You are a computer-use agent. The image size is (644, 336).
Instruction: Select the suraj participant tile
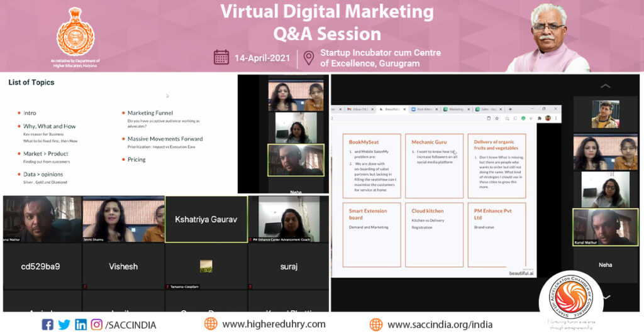pos(289,266)
